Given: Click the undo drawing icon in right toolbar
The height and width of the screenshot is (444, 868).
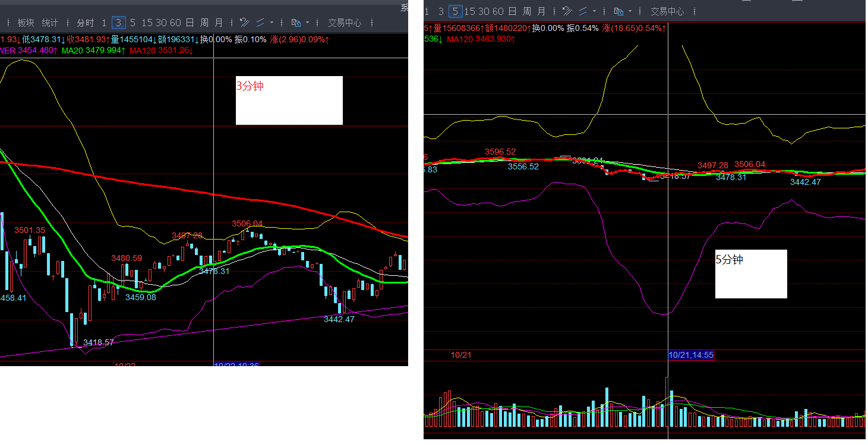Looking at the screenshot, I should pyautogui.click(x=567, y=11).
